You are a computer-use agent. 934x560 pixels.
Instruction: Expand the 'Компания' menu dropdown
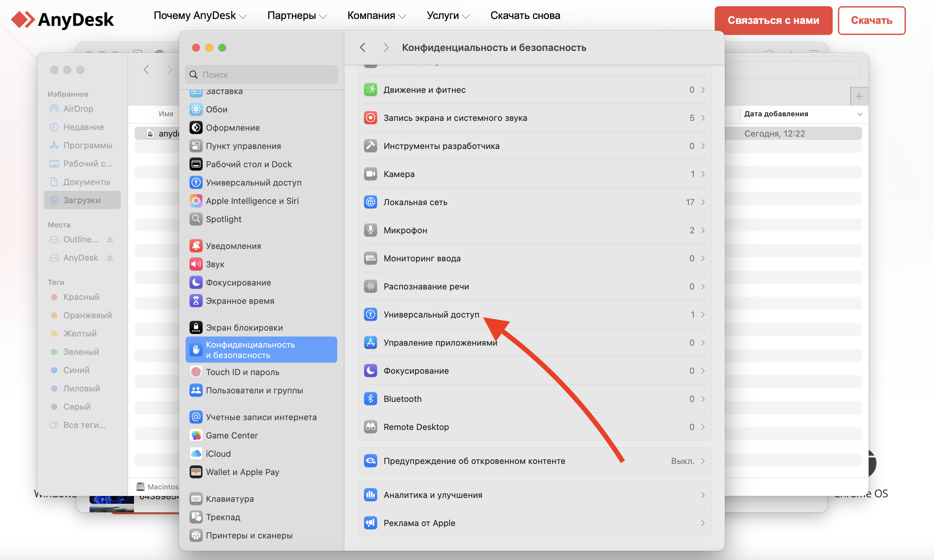click(x=402, y=16)
